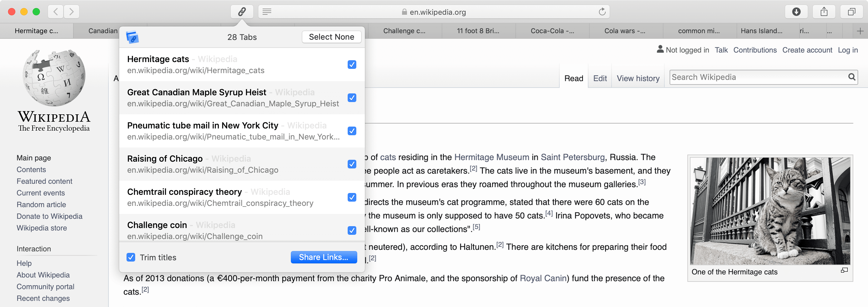868x307 pixels.
Task: Click the Share Links... button
Action: click(x=323, y=257)
